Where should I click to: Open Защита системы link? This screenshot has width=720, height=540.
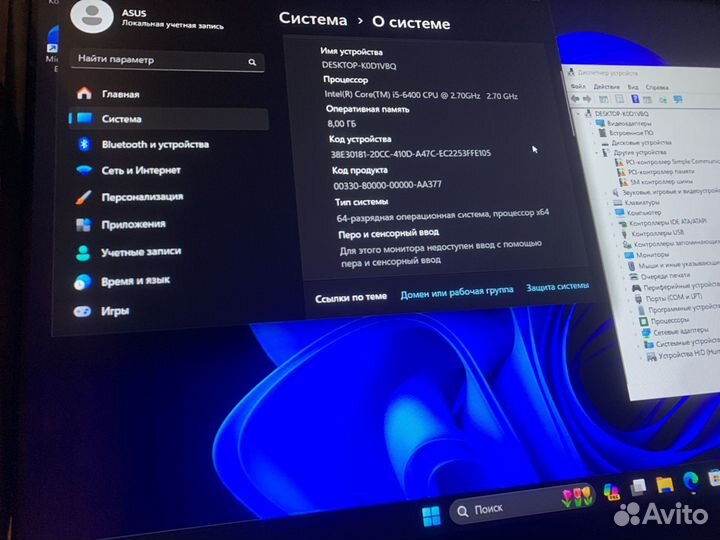[557, 287]
